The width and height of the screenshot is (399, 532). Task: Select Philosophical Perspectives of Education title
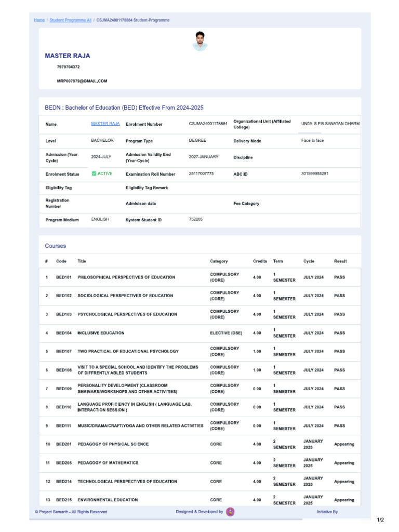point(126,277)
